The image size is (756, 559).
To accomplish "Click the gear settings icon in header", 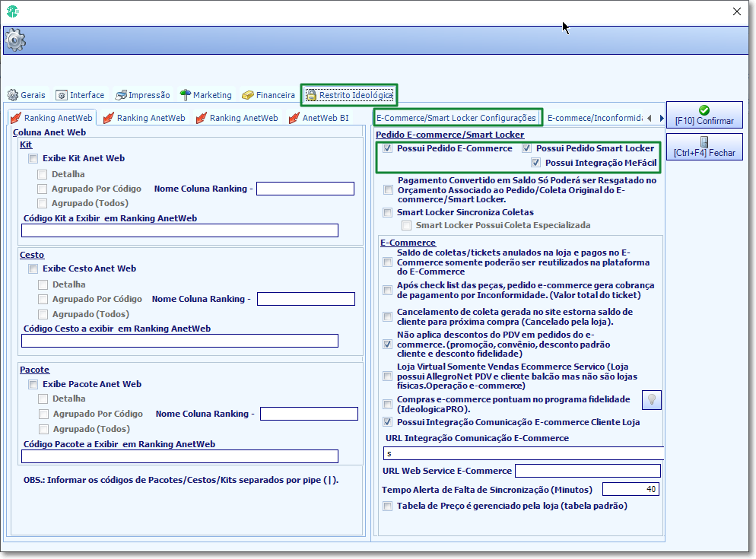I will click(15, 40).
